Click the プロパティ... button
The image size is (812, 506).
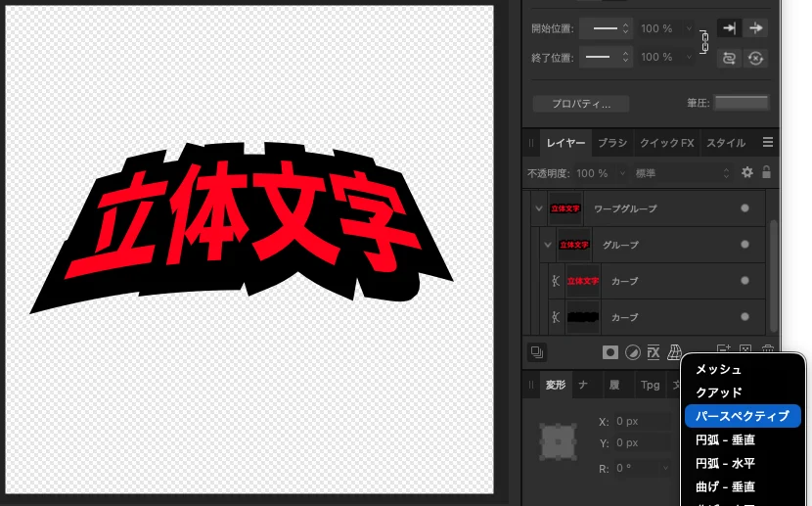coord(581,104)
